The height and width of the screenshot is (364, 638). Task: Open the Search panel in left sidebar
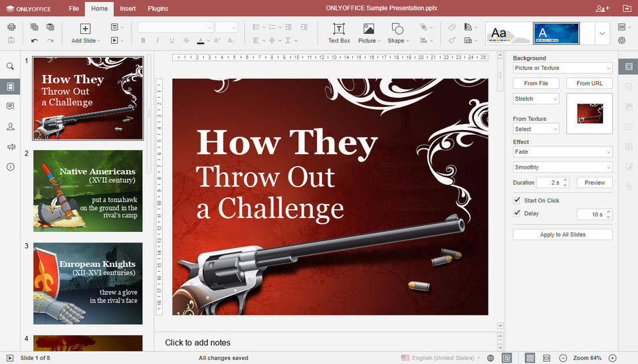point(10,66)
